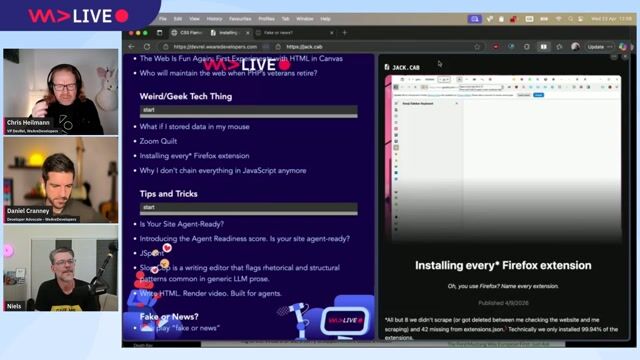This screenshot has height=360, width=640.
Task: Open the extensions puzzle icon
Action: 527,47
